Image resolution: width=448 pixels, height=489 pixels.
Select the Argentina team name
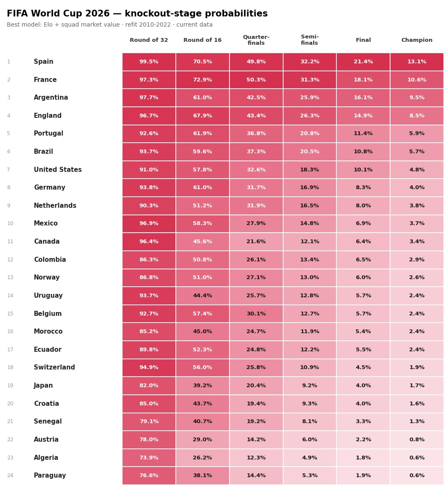tap(51, 98)
